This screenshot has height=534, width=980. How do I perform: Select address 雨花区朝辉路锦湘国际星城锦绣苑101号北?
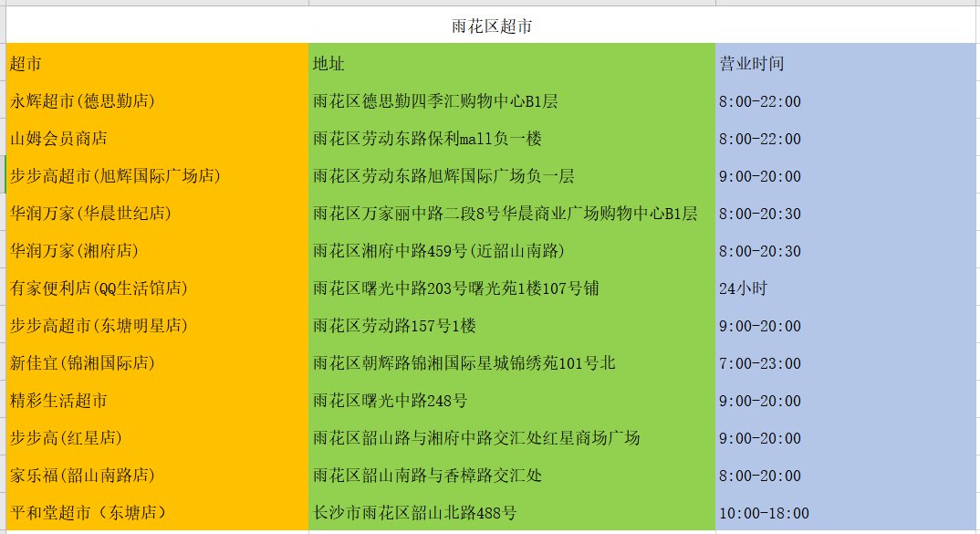tap(512, 363)
